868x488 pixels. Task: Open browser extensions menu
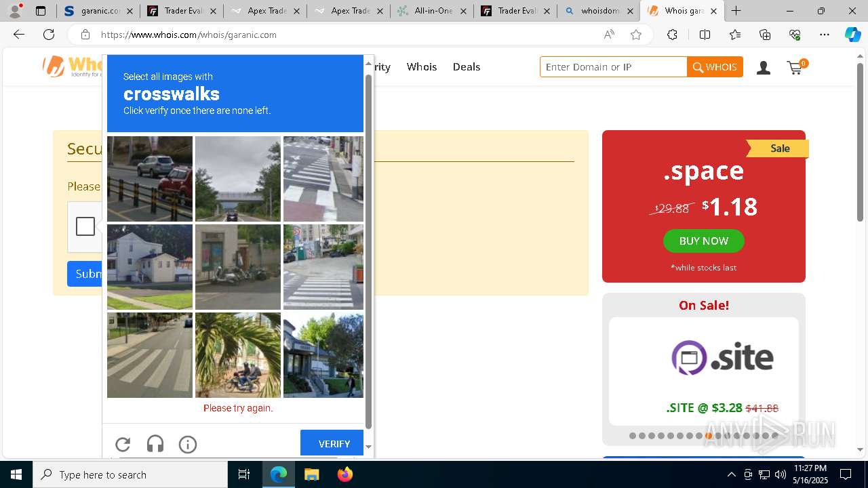pyautogui.click(x=672, y=35)
